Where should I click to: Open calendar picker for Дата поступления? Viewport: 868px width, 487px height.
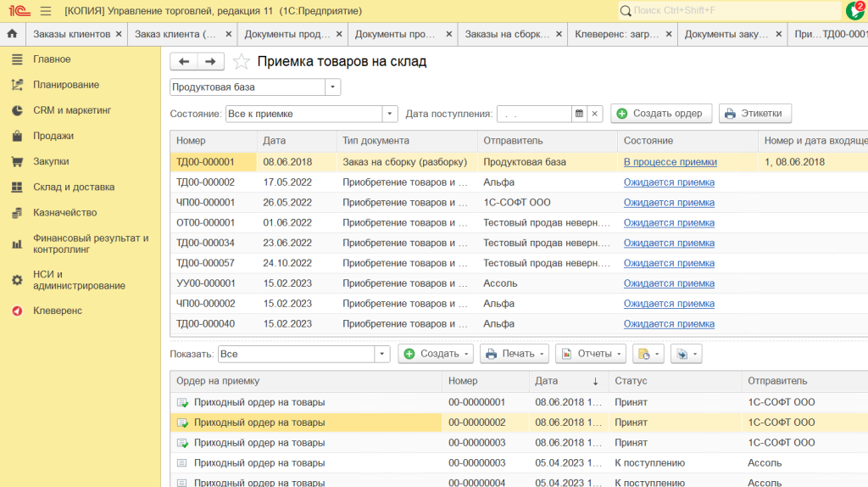point(579,114)
